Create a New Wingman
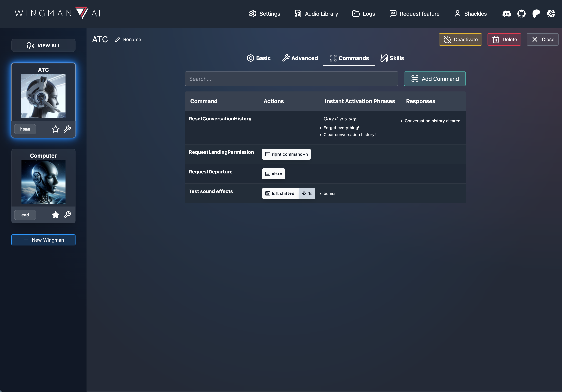This screenshot has width=562, height=392. (x=43, y=240)
